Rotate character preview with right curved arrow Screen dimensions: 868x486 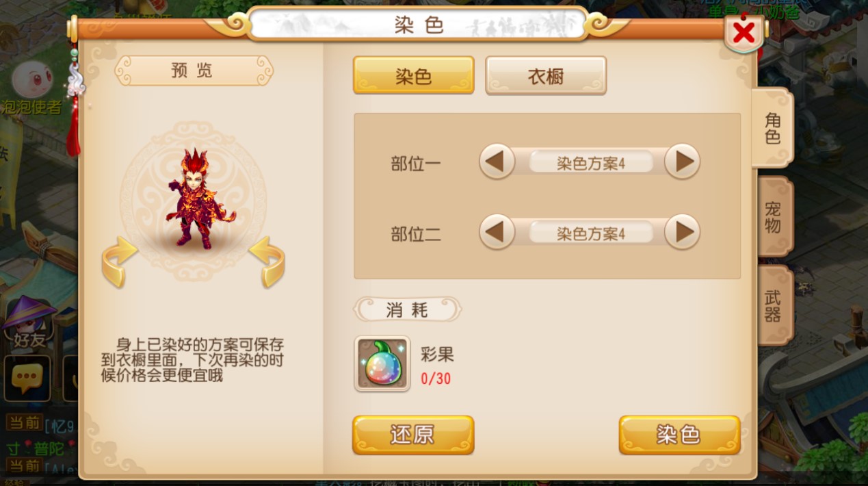(267, 261)
